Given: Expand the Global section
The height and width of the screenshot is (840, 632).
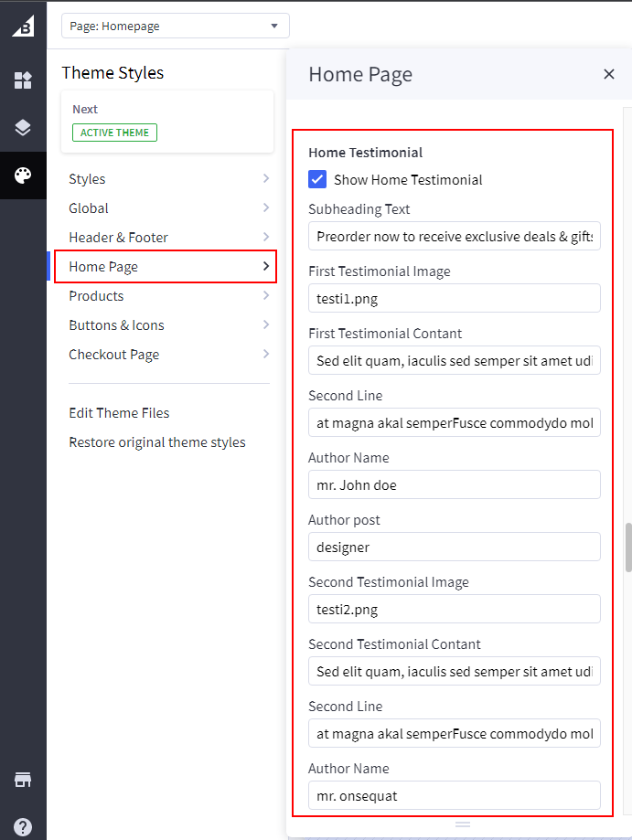Looking at the screenshot, I should [169, 208].
